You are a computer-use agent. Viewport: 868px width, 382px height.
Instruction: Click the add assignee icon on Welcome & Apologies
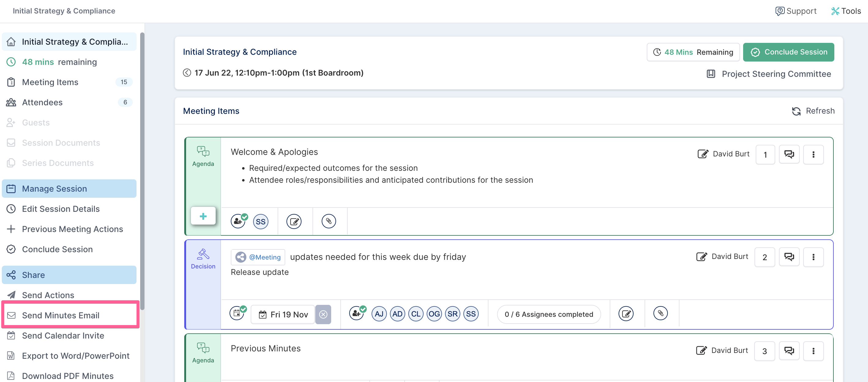[238, 221]
